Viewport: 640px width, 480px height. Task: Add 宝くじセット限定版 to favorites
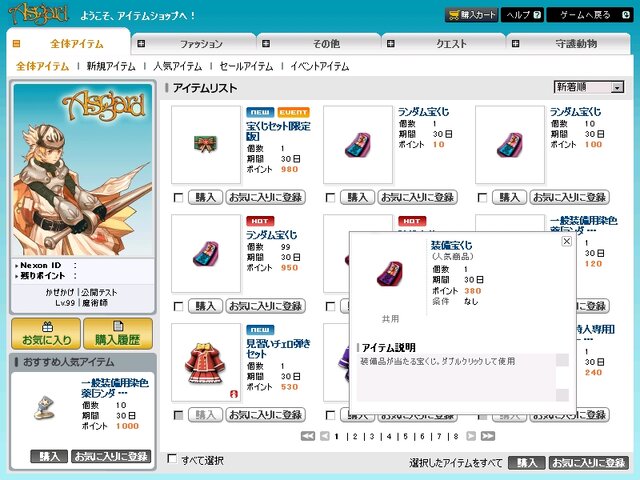[x=266, y=198]
